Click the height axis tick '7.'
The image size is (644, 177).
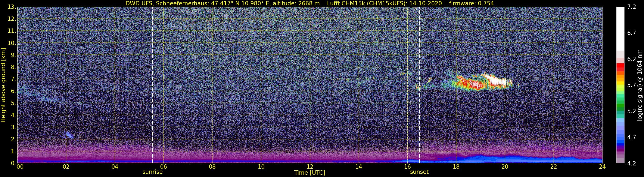coord(13,79)
